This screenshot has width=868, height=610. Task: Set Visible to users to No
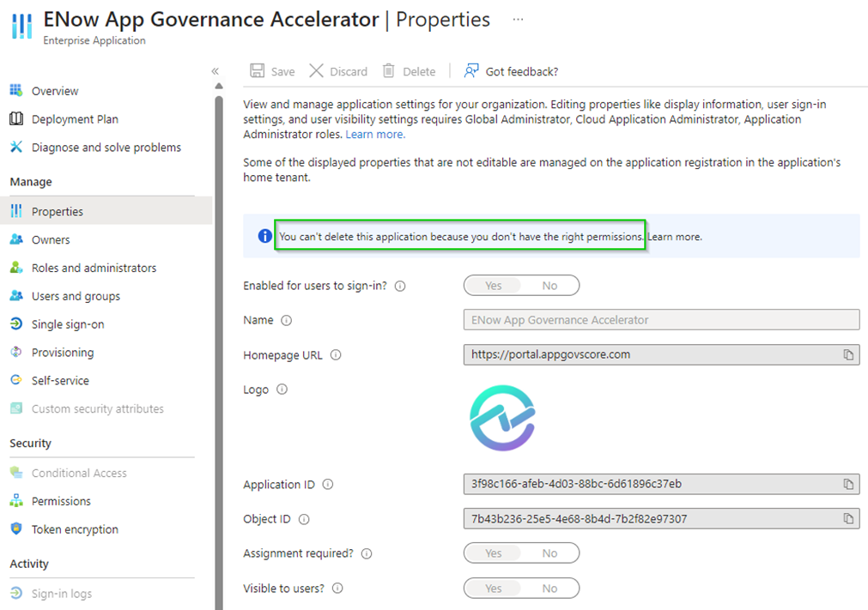click(x=549, y=588)
